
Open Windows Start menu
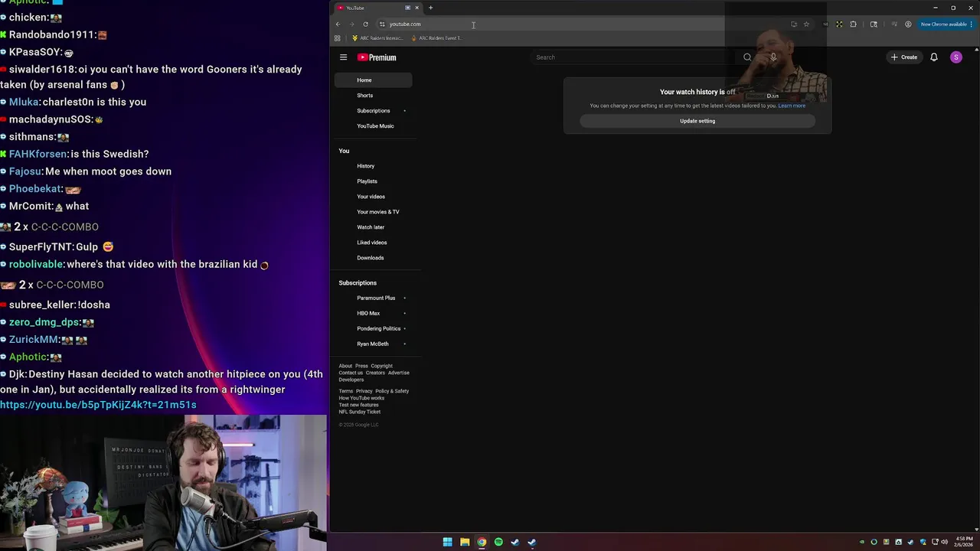[447, 542]
